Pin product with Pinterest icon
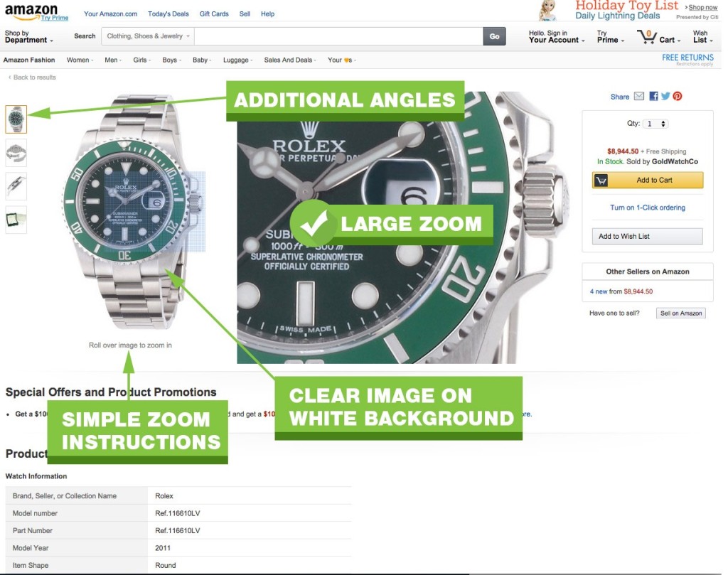Image resolution: width=728 pixels, height=575 pixels. tap(678, 96)
